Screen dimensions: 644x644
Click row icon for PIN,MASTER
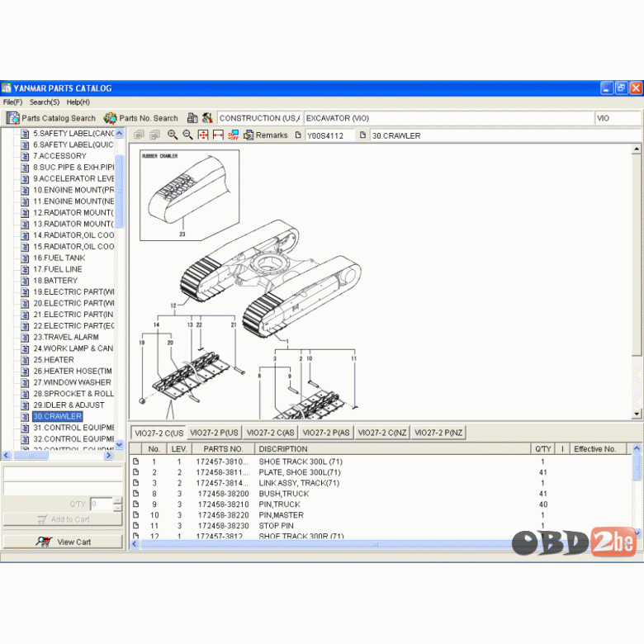click(x=136, y=515)
